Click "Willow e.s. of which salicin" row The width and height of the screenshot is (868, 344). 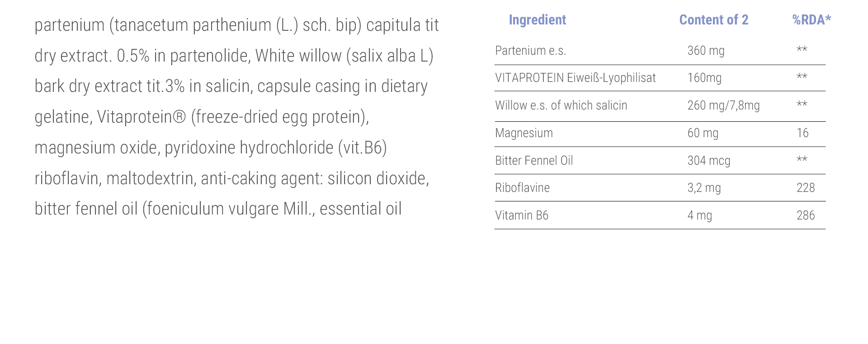coord(561,105)
